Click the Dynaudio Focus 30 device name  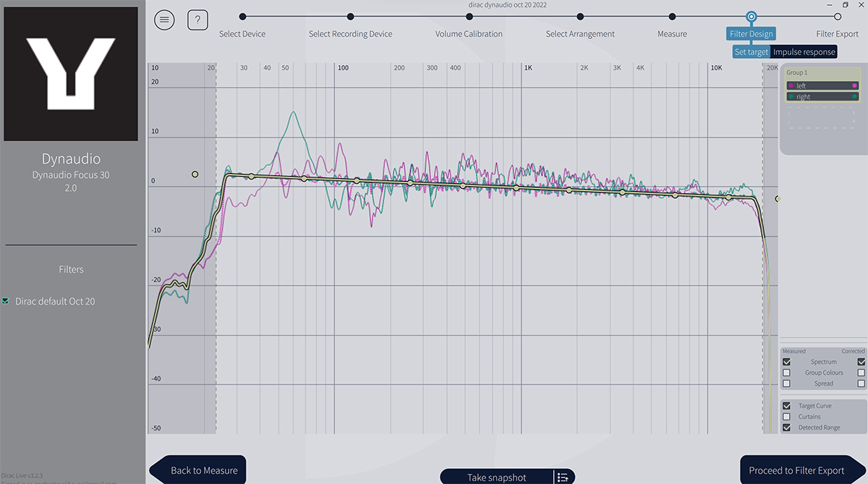tap(71, 175)
